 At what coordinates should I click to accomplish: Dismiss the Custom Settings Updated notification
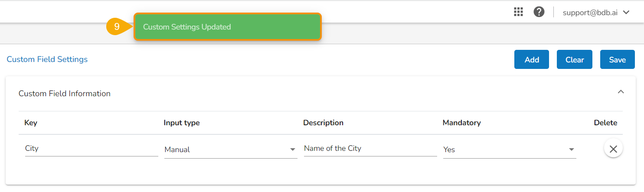click(x=227, y=27)
